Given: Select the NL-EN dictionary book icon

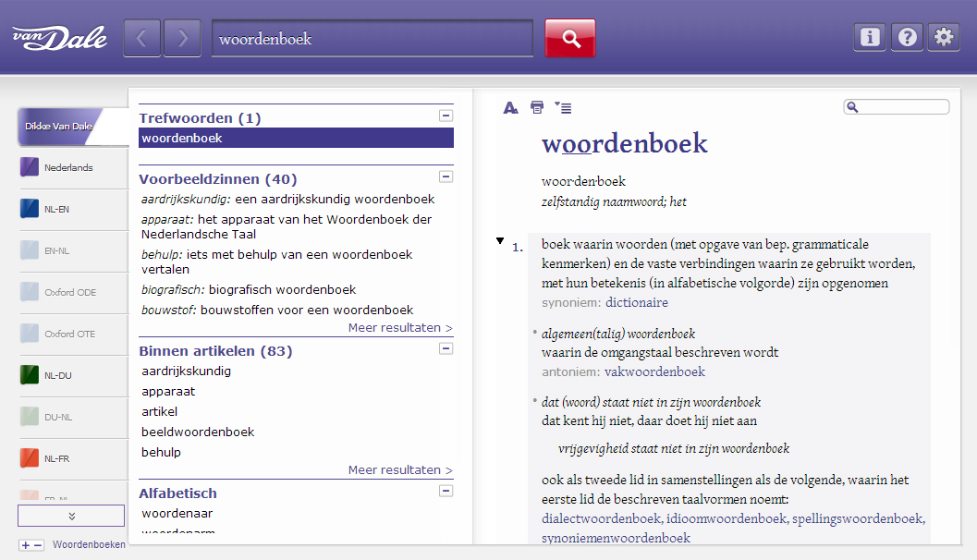Looking at the screenshot, I should 30,209.
